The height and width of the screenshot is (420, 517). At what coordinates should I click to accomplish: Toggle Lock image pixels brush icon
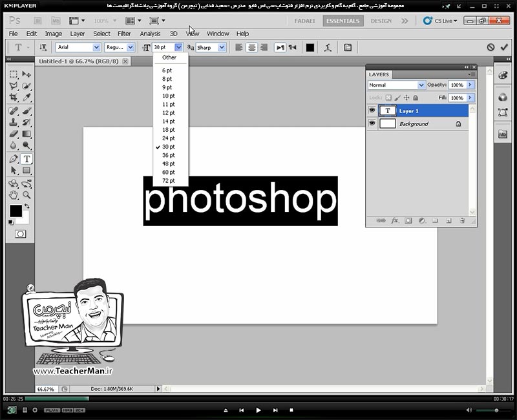tap(397, 98)
